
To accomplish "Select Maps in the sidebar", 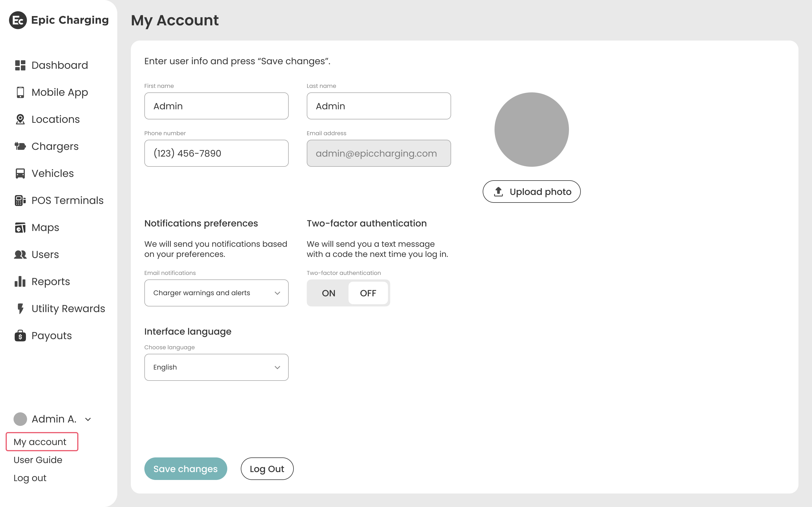I will coord(45,228).
